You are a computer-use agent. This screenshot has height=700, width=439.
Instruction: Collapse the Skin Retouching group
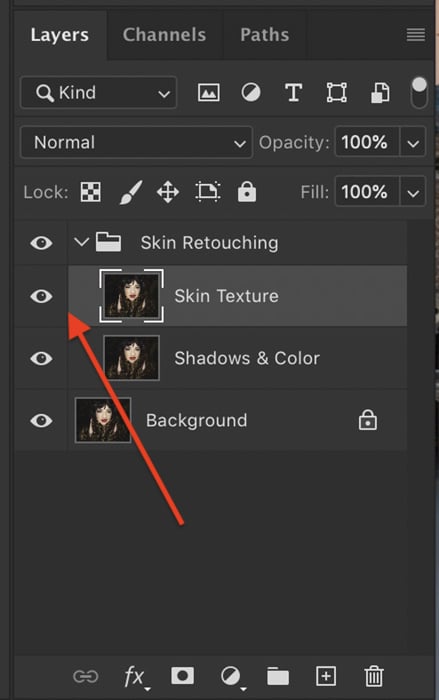point(81,242)
